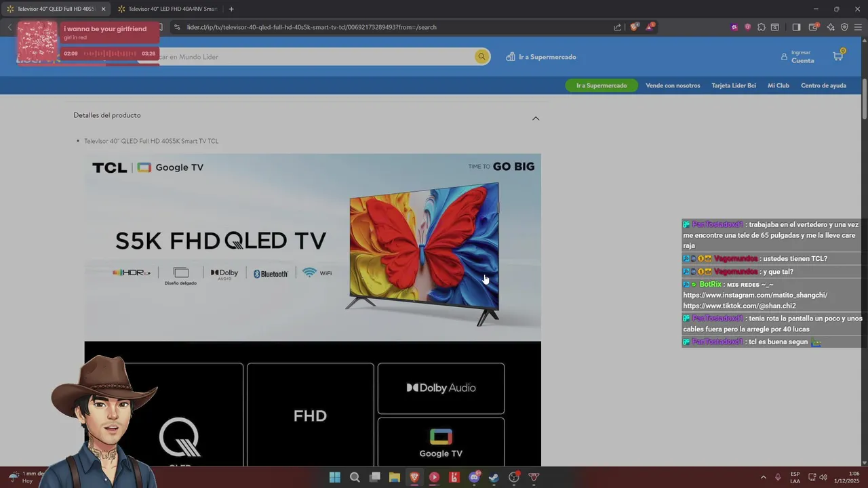The image size is (868, 488).
Task: Open taskbar Search
Action: pyautogui.click(x=355, y=477)
